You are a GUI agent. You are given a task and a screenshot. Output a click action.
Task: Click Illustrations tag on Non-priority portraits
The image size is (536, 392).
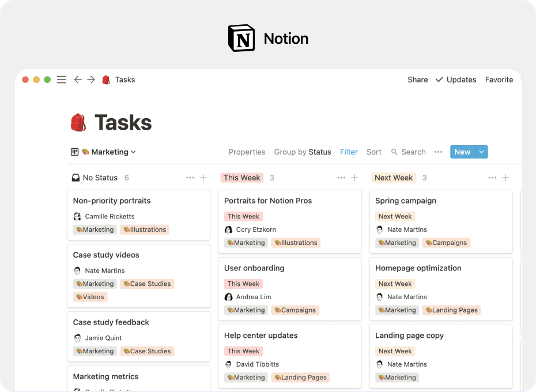click(145, 229)
